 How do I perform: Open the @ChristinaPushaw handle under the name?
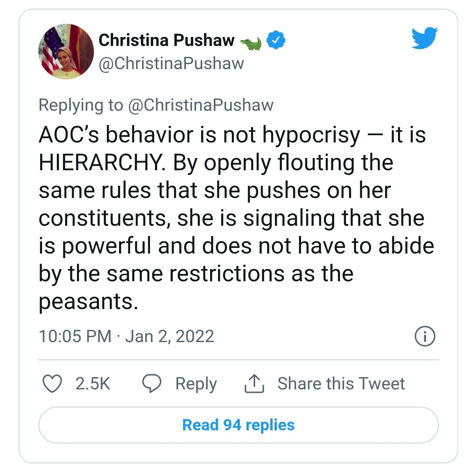[x=171, y=63]
